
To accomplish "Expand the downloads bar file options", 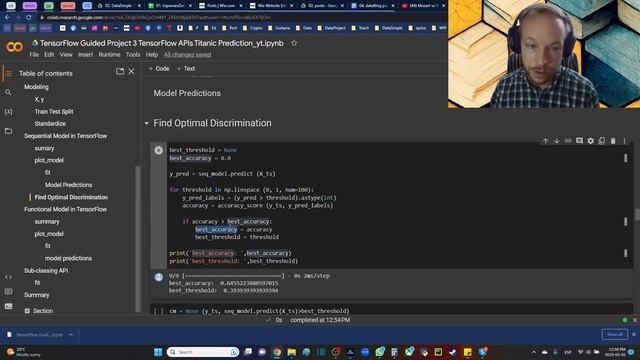I will (71, 335).
